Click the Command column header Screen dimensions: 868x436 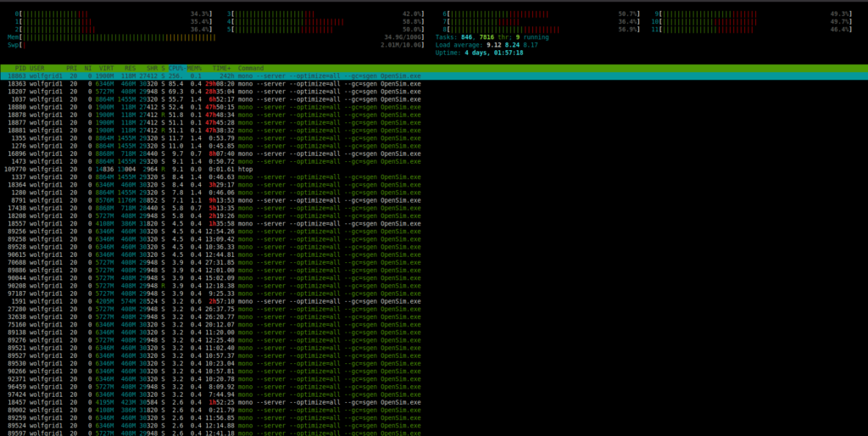click(x=251, y=68)
